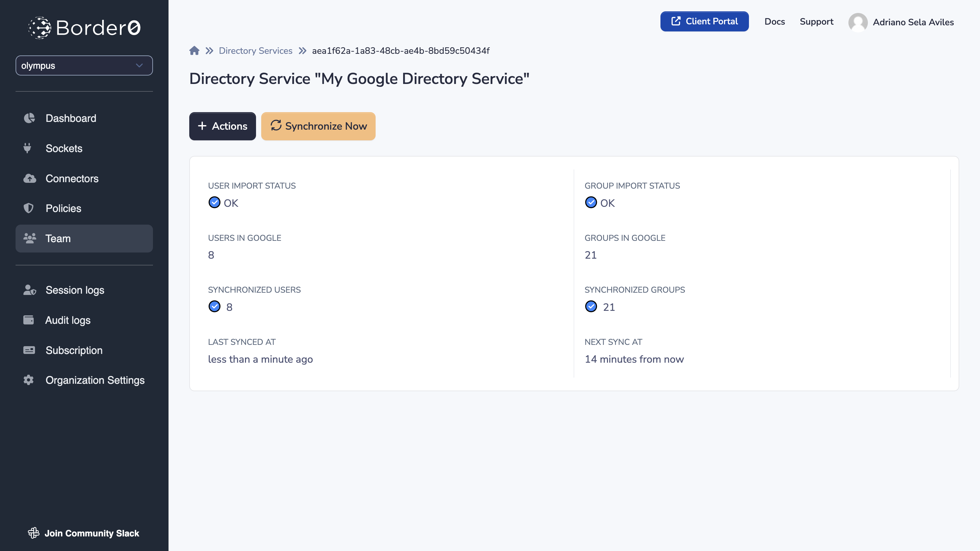
Task: Click the USER IMPORT STATUS label
Action: pyautogui.click(x=252, y=186)
